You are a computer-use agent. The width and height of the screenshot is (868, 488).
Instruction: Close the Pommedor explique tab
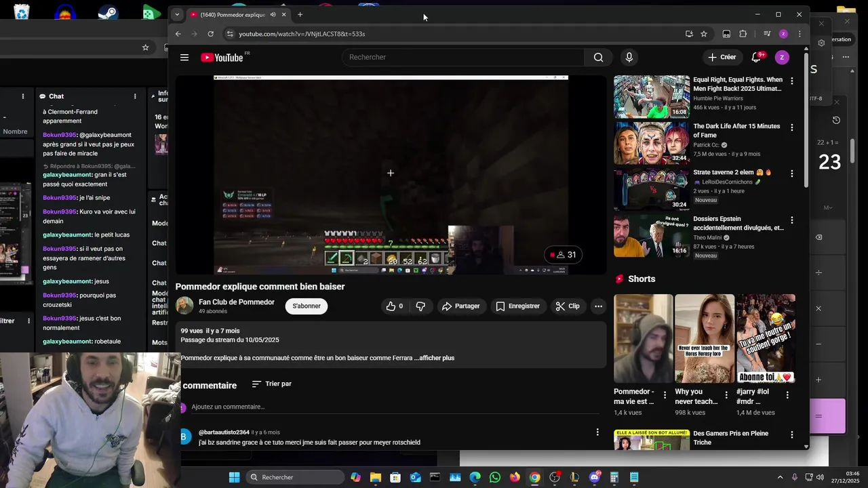coord(284,14)
